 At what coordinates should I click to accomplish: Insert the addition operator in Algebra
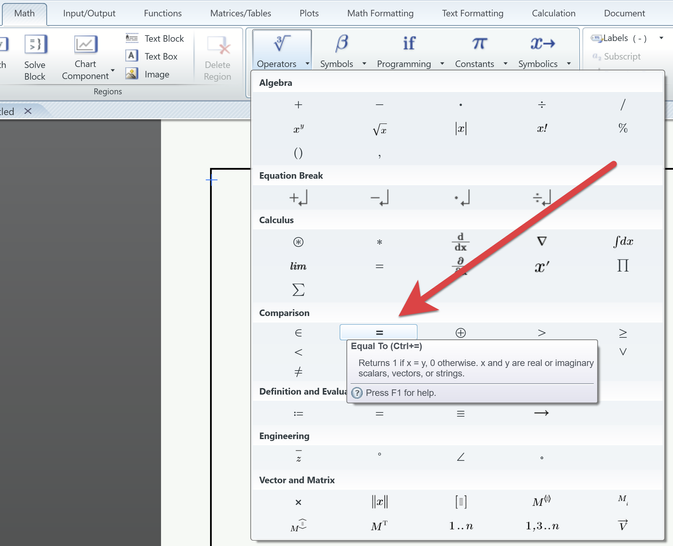pyautogui.click(x=298, y=105)
